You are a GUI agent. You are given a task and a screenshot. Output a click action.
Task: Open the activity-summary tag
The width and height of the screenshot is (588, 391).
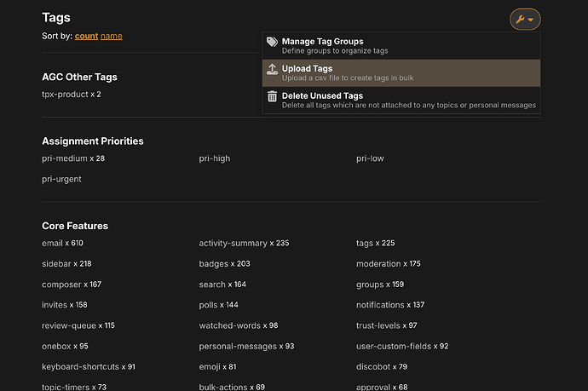[233, 244]
